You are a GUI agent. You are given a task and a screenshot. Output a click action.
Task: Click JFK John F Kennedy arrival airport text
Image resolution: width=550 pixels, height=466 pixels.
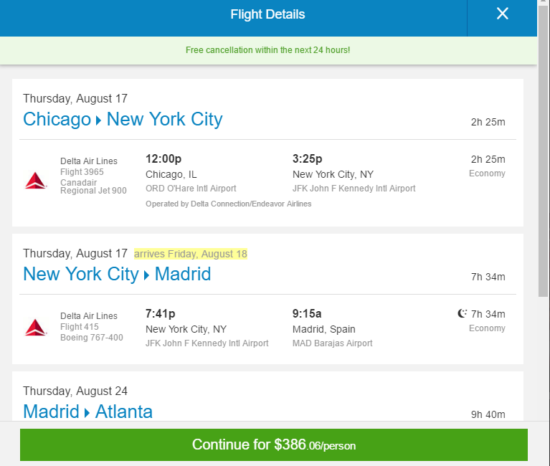tap(354, 189)
